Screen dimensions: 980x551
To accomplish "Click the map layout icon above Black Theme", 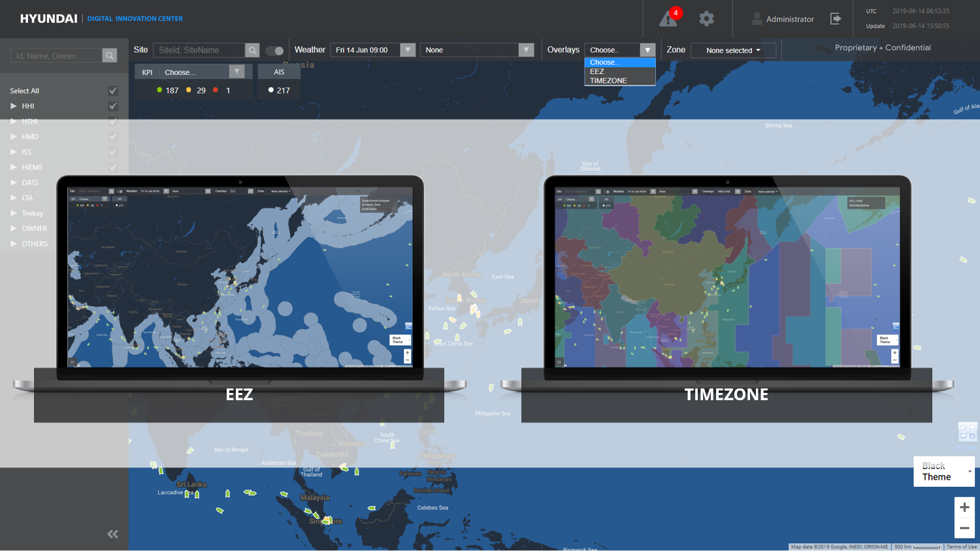I will [967, 432].
